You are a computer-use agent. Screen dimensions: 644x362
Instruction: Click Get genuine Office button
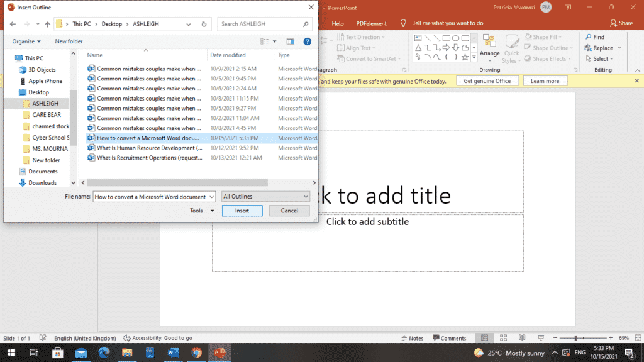click(487, 81)
